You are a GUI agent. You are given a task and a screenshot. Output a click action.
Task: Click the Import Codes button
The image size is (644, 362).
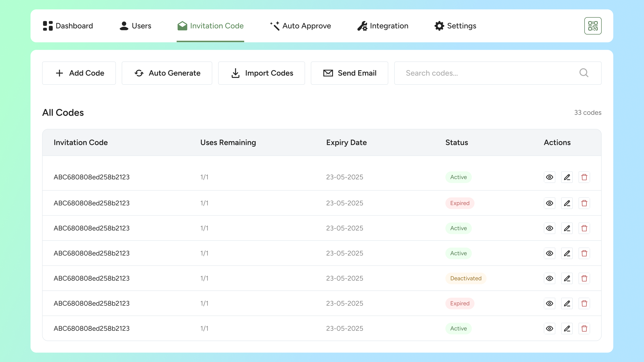[261, 73]
